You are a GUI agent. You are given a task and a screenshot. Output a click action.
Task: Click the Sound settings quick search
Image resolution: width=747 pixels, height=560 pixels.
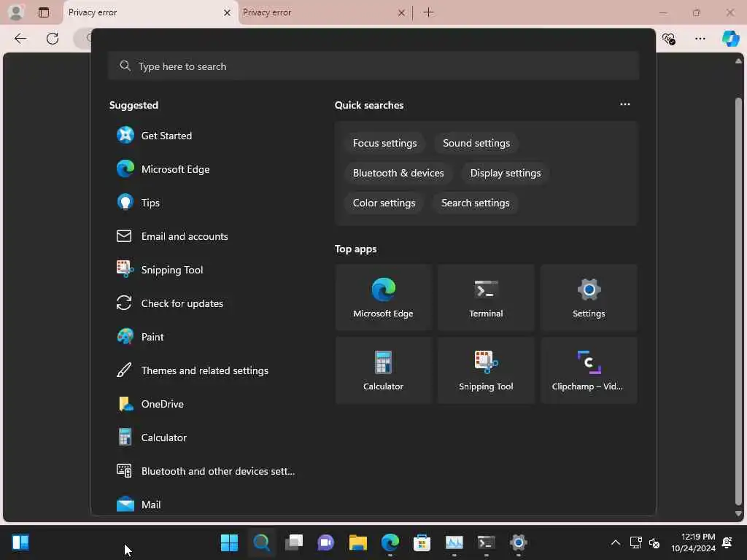[x=476, y=144]
